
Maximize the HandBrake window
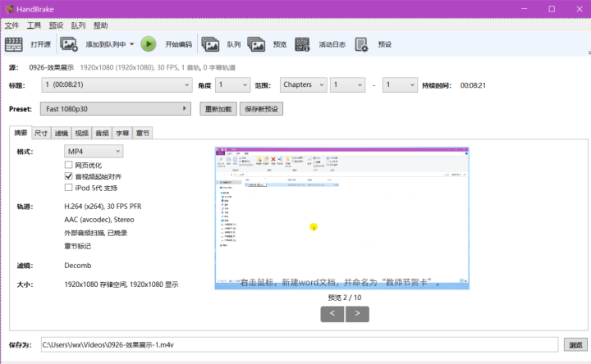[552, 9]
